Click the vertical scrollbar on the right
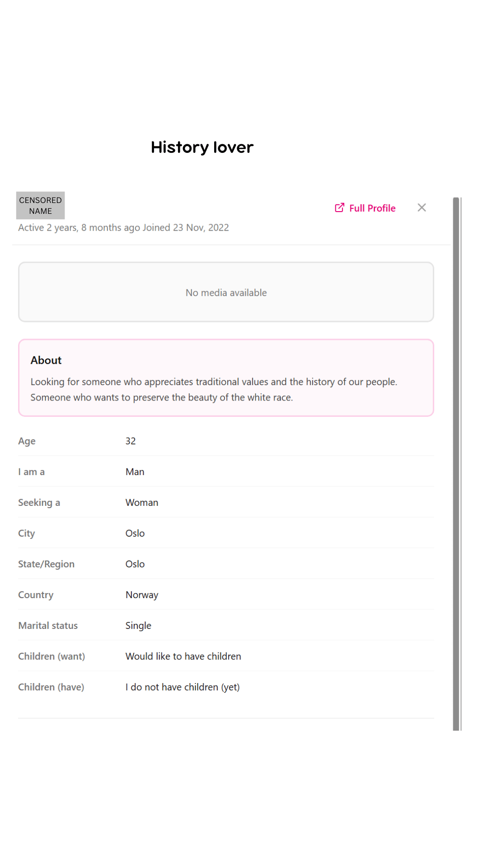The image size is (488, 868). 456,463
